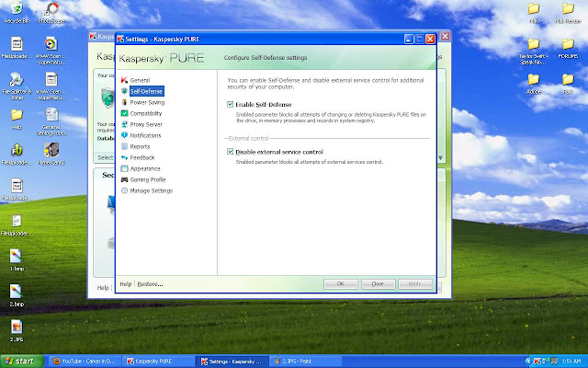Open the Recycle Bin desktop icon
This screenshot has height=368, width=588.
17,13
